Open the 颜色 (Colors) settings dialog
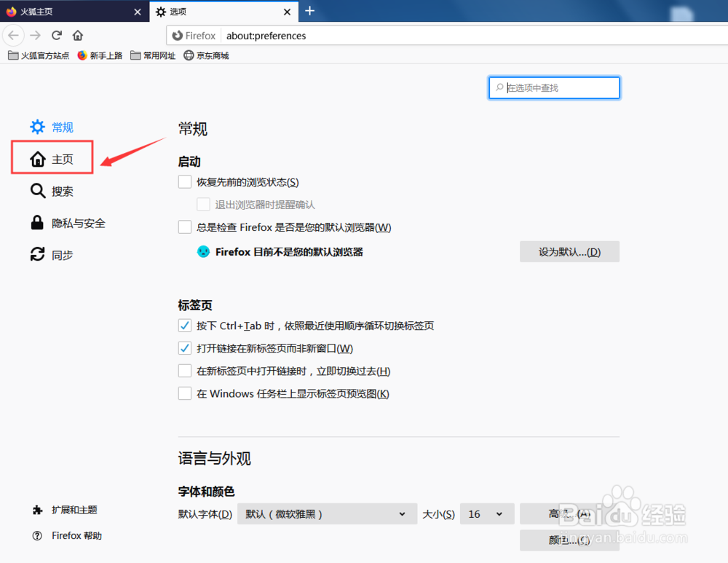Viewport: 728px width, 563px height. pyautogui.click(x=569, y=540)
